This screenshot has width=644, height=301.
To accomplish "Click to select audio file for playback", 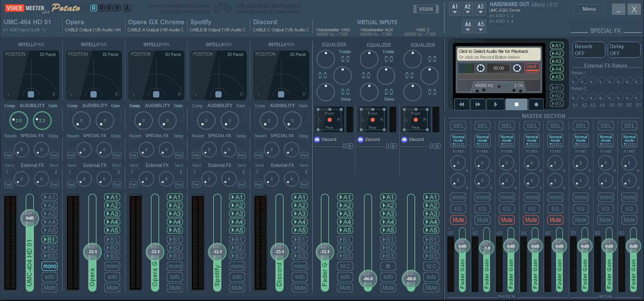I will (500, 54).
